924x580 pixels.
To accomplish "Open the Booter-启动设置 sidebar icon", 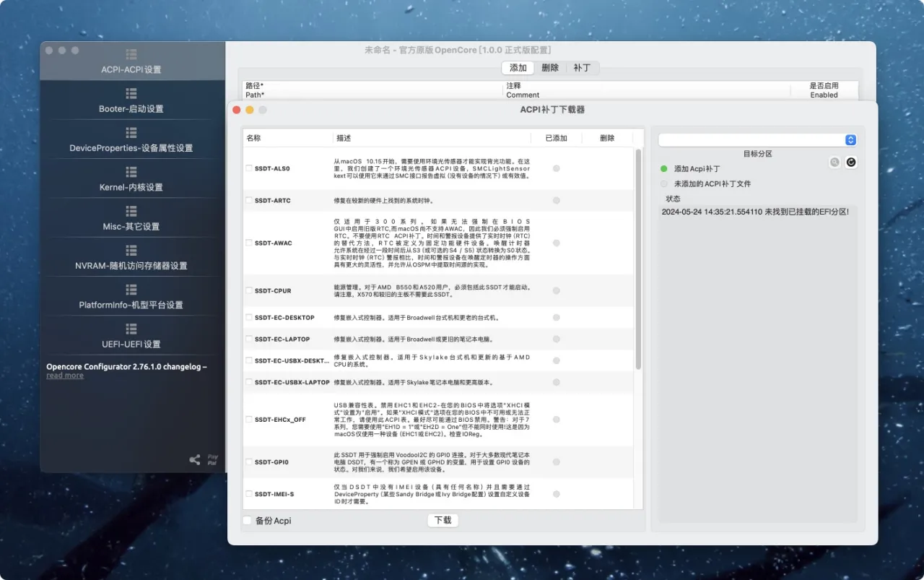I will pos(131,94).
